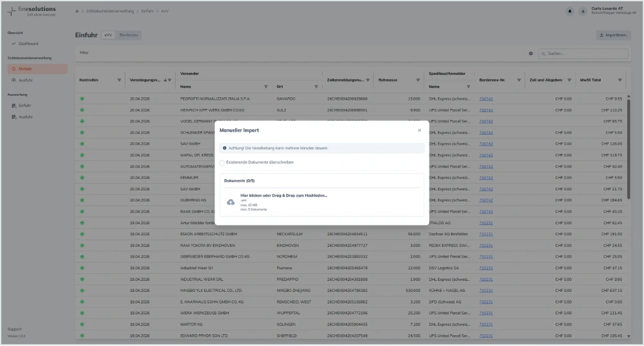Click green status dot in HEINRICH KIPP row

coord(82,110)
